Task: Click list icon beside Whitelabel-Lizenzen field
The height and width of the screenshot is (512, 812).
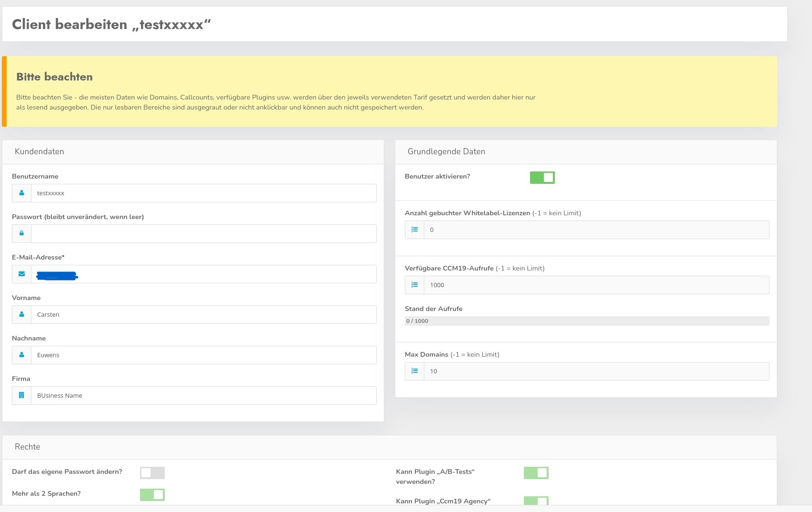Action: 414,230
